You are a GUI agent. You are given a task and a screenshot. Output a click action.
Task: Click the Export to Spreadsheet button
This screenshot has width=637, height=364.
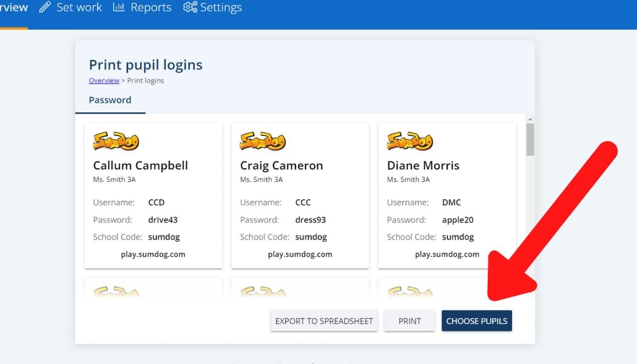click(x=323, y=320)
